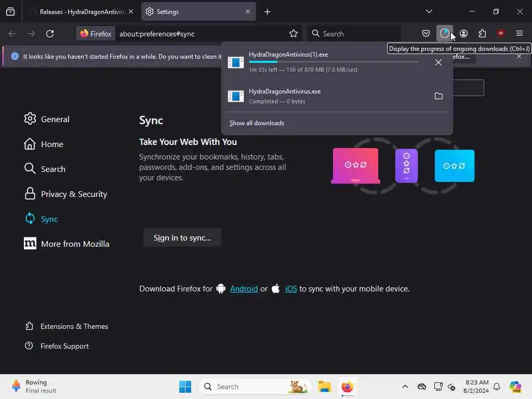Dismiss the Firefox refresh notification bar
532x399 pixels.
click(x=519, y=56)
